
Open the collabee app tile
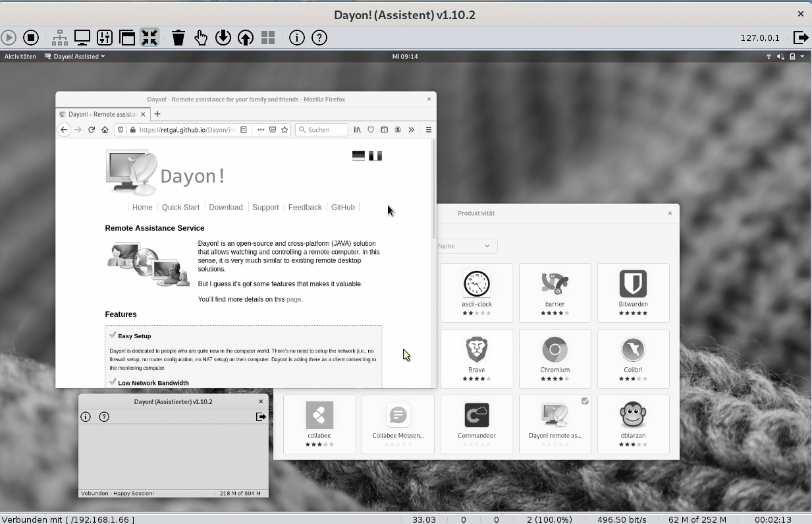(x=319, y=424)
